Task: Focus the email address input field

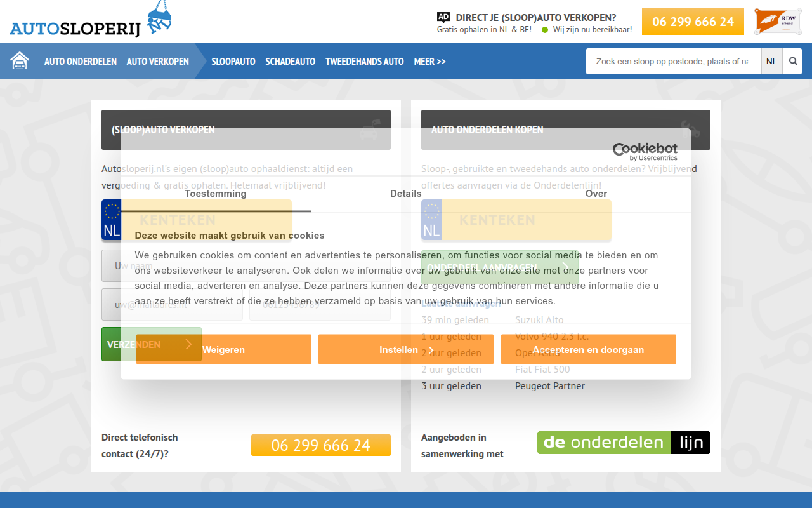Action: point(172,305)
